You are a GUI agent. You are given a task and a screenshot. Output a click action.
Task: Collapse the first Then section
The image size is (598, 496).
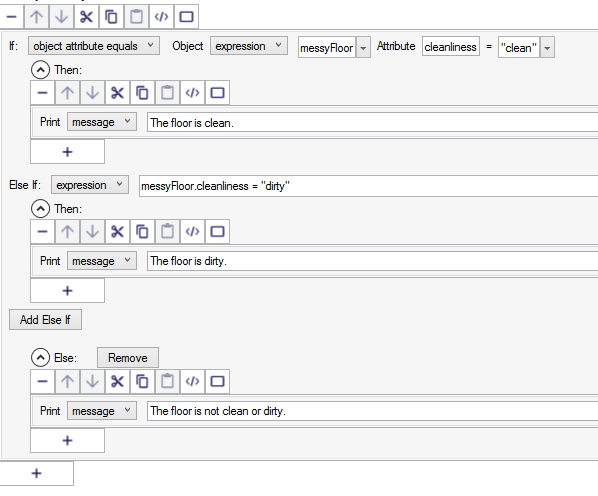pyautogui.click(x=40, y=70)
